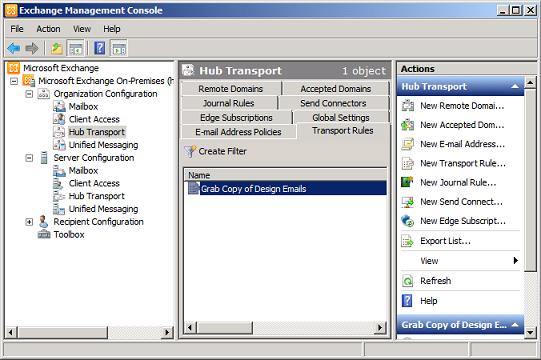
Task: Switch to the Remote Domains tab
Action: 231,89
